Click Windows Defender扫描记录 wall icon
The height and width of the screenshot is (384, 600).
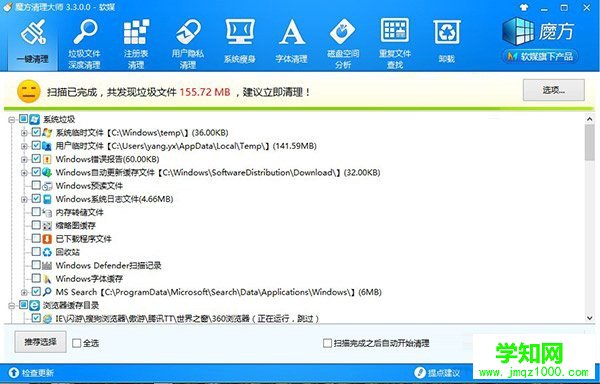tap(47, 265)
